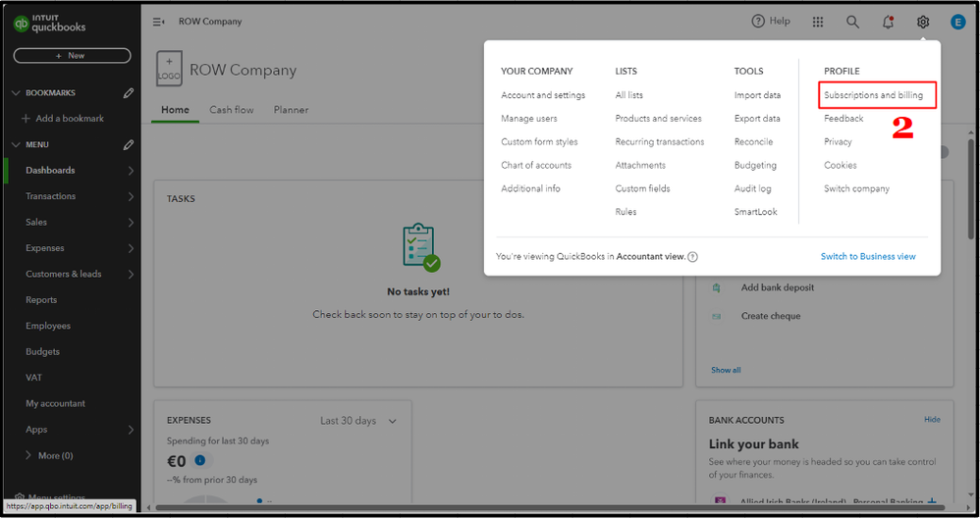
Task: Select Subscriptions and billing
Action: pos(873,95)
